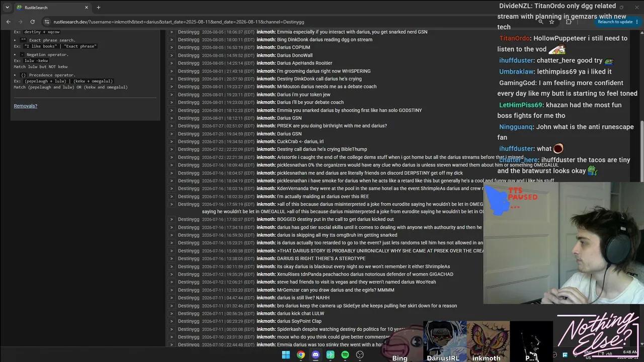Expand the "Destiny call darius he's crying BibleThump" row
This screenshot has height=362, width=644.
tap(172, 149)
